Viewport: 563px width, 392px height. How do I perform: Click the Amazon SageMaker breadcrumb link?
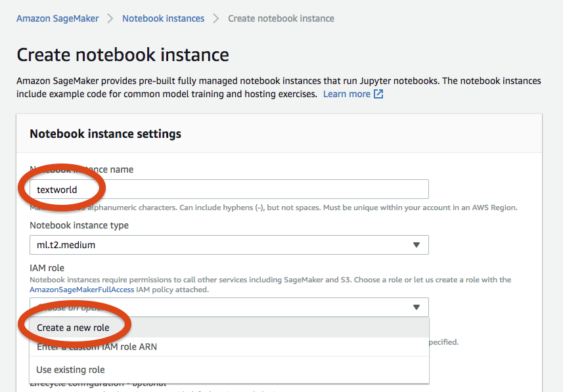pos(58,18)
